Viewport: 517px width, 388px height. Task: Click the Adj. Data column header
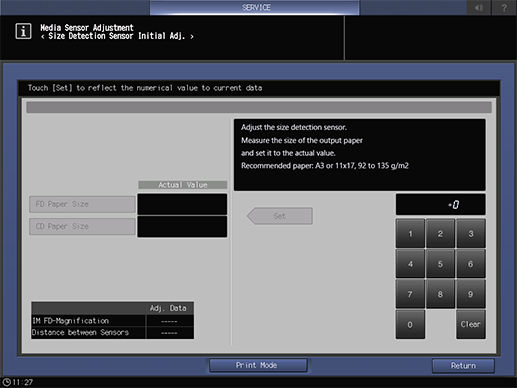click(x=169, y=308)
